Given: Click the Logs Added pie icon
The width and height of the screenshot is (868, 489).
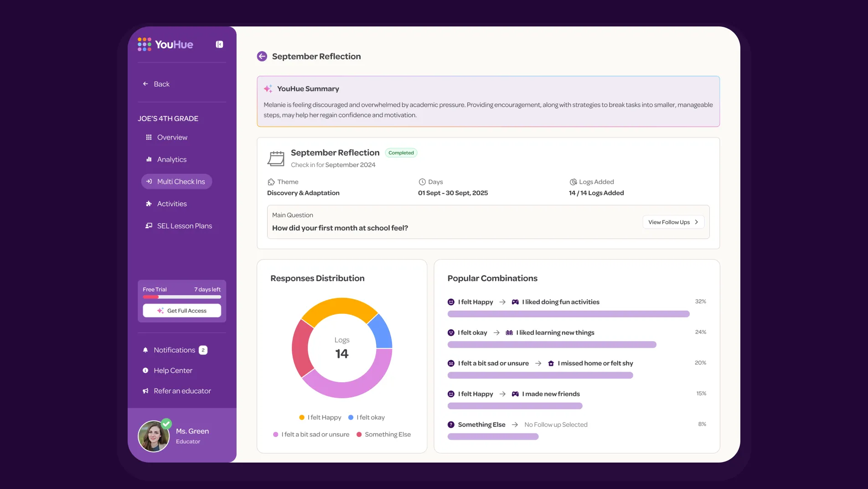Looking at the screenshot, I should pyautogui.click(x=573, y=182).
